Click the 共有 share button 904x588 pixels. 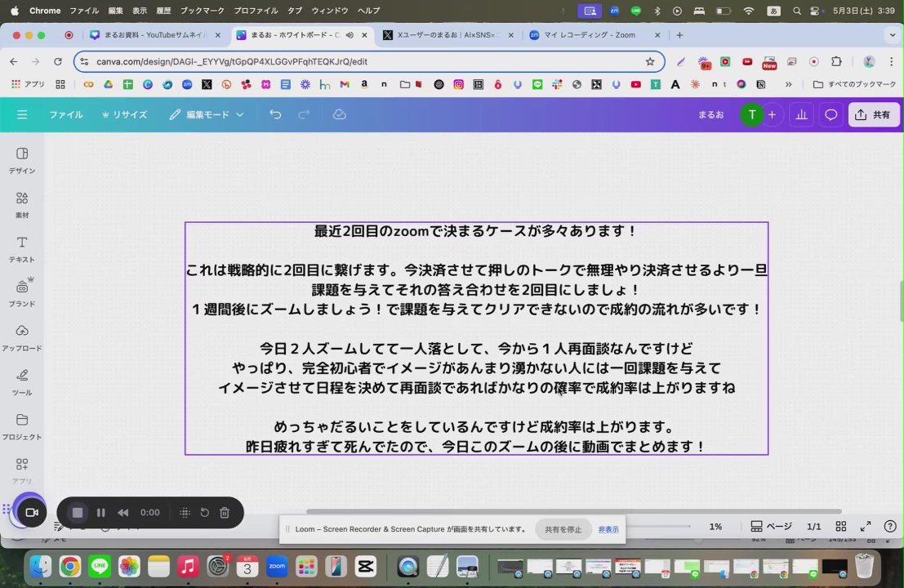(874, 114)
